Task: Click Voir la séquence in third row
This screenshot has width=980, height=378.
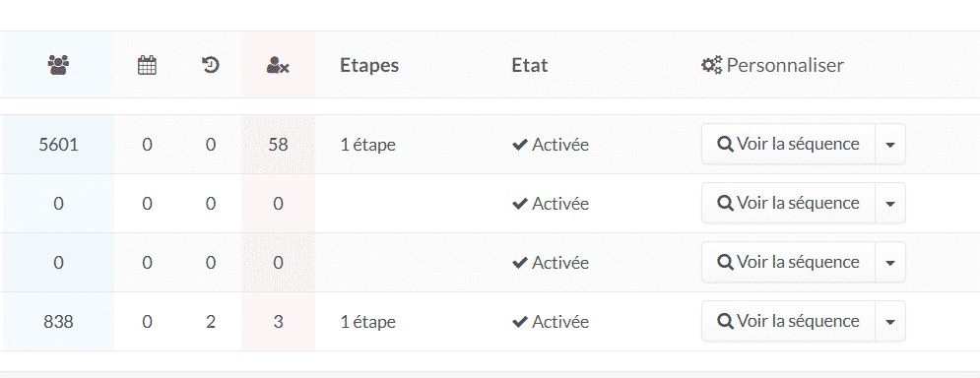Action: point(788,262)
